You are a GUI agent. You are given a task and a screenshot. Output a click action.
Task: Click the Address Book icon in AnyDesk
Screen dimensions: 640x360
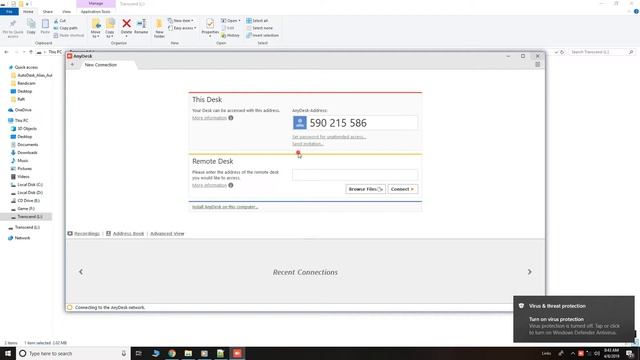pos(108,233)
